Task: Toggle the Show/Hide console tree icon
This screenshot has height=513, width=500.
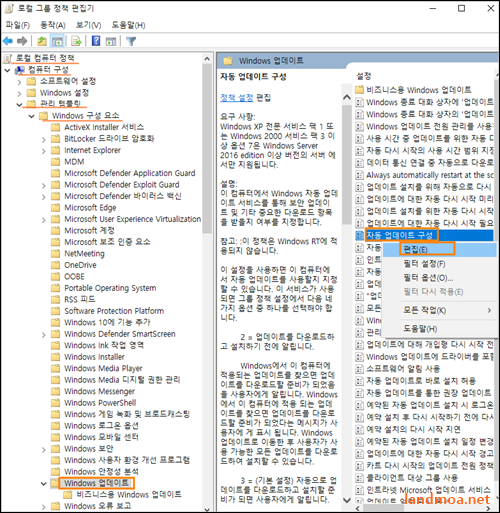Action: pyautogui.click(x=57, y=41)
